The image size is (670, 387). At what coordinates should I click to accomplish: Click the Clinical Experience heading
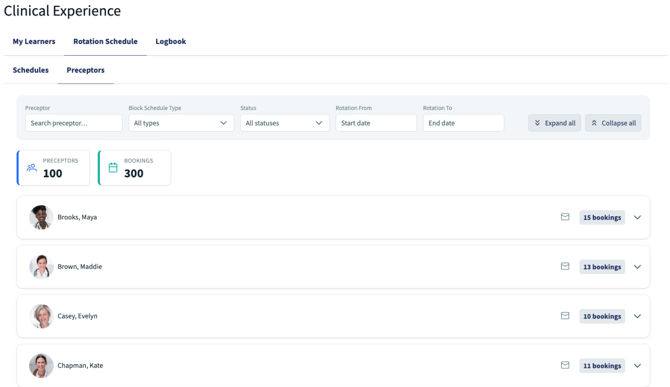coord(62,11)
